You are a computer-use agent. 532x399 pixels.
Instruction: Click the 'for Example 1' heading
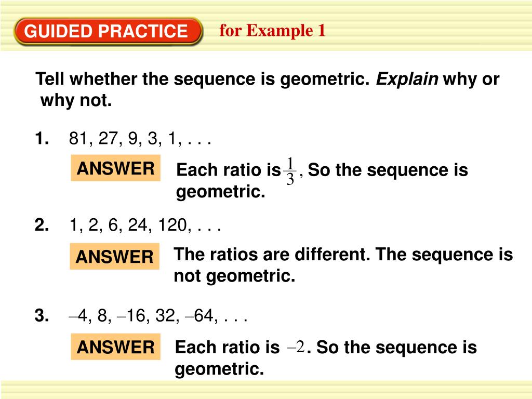(272, 31)
